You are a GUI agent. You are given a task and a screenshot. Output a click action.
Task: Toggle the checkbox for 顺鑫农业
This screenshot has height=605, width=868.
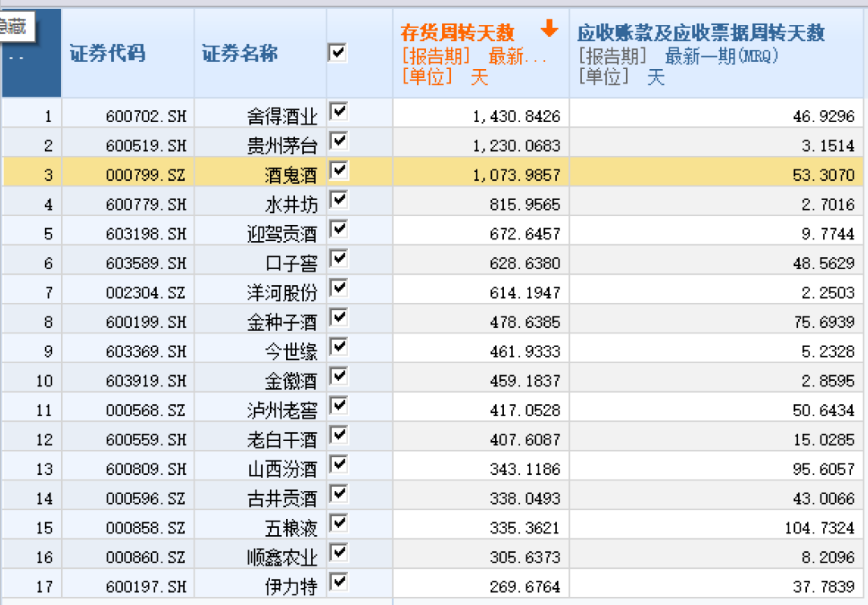click(x=338, y=553)
